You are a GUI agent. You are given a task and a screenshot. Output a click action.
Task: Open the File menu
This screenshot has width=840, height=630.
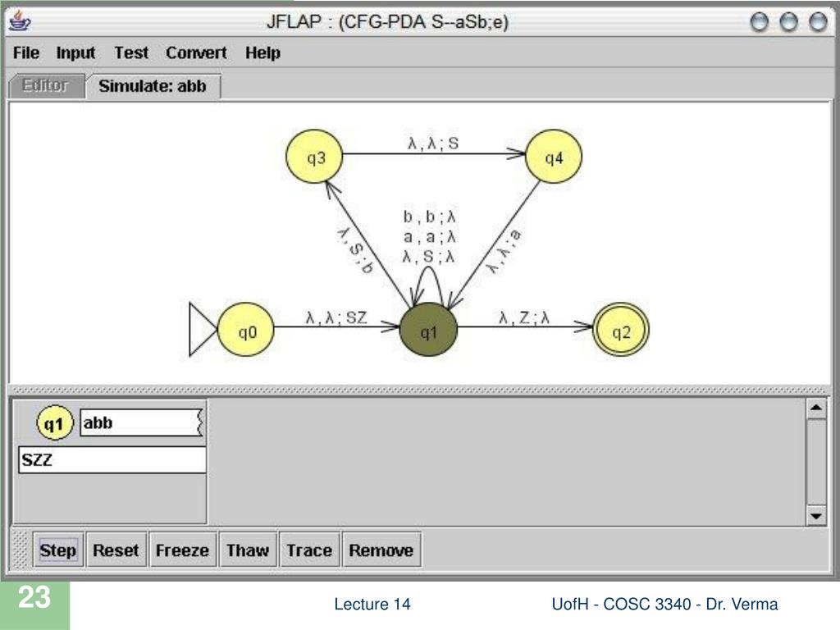pyautogui.click(x=25, y=53)
